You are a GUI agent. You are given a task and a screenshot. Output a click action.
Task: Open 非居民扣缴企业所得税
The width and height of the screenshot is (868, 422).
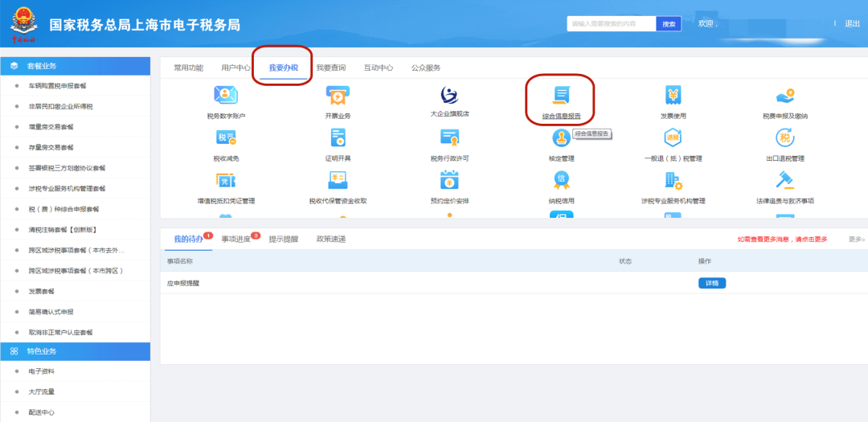point(61,106)
